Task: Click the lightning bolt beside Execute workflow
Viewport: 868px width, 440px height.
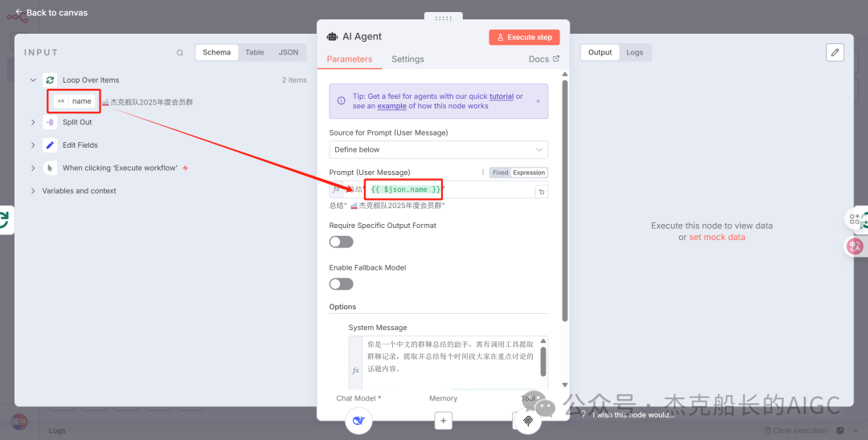Action: [186, 168]
